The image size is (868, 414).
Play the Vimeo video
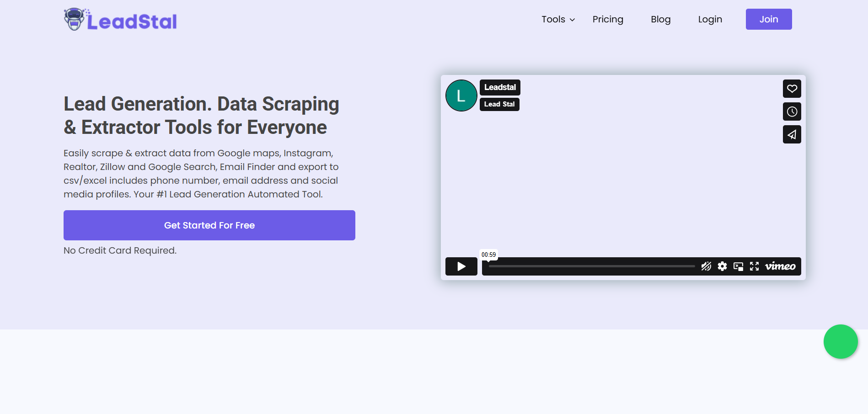(461, 266)
